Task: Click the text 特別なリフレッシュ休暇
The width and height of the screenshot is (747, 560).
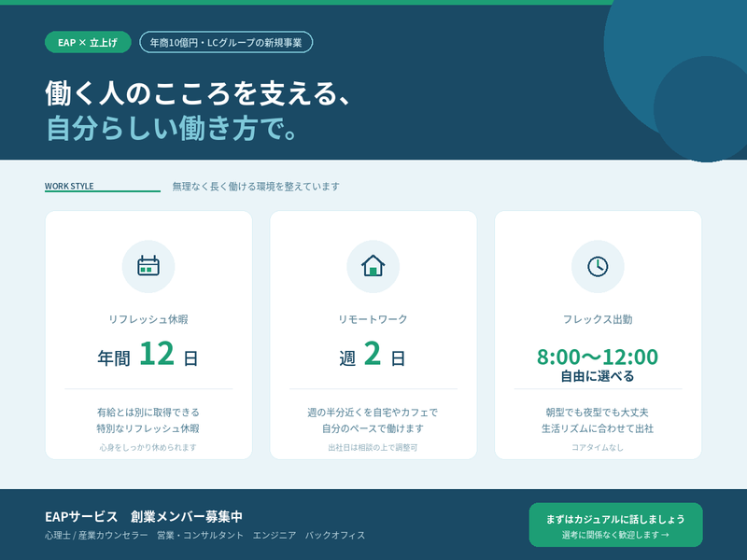Action: point(148,428)
